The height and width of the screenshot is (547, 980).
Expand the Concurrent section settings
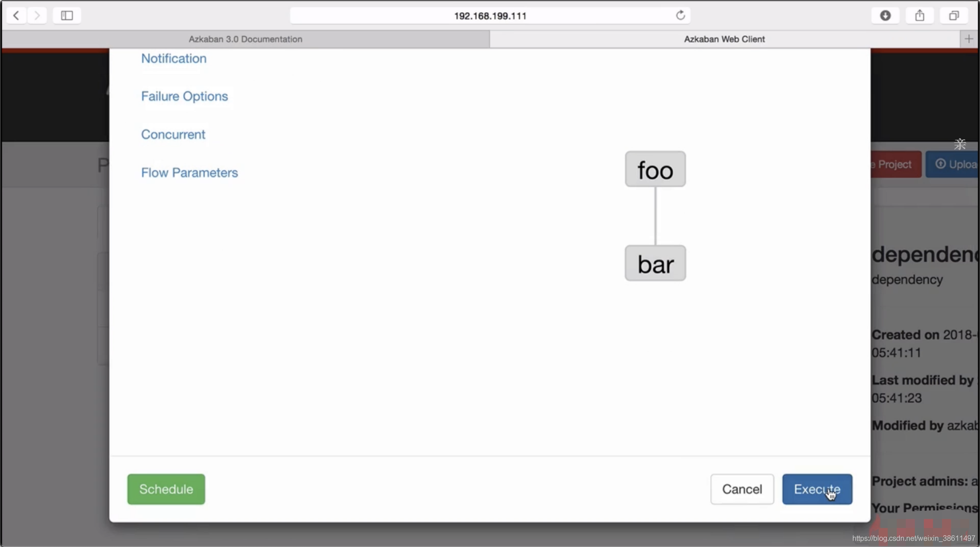point(174,134)
